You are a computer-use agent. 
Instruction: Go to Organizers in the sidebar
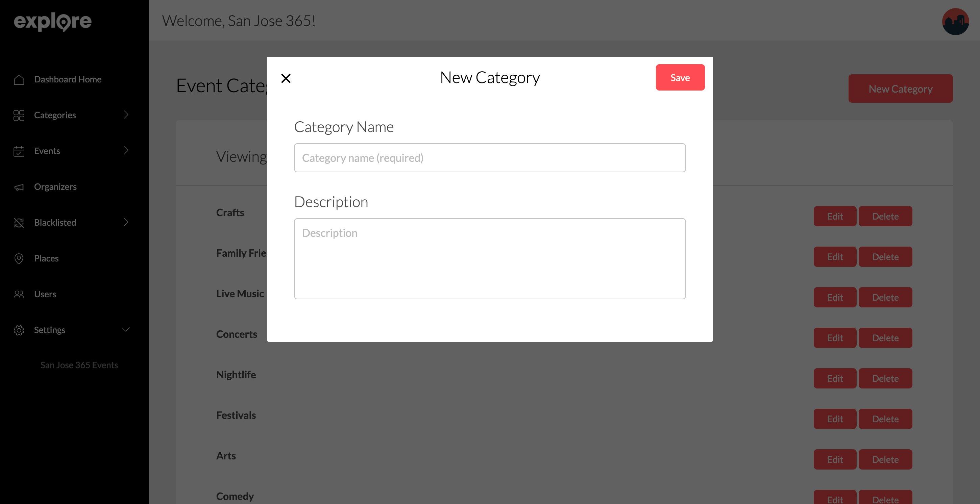point(55,187)
